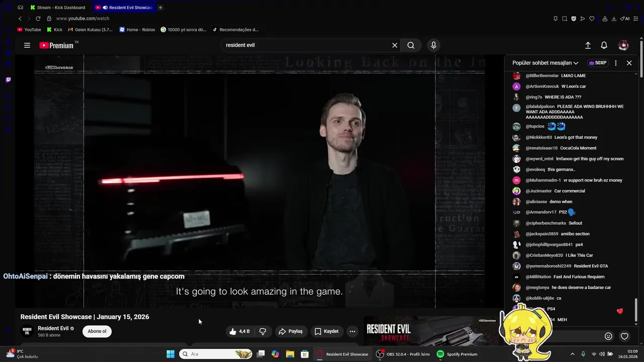Open Resident Evil channel avatar
The image size is (644, 362).
27,331
